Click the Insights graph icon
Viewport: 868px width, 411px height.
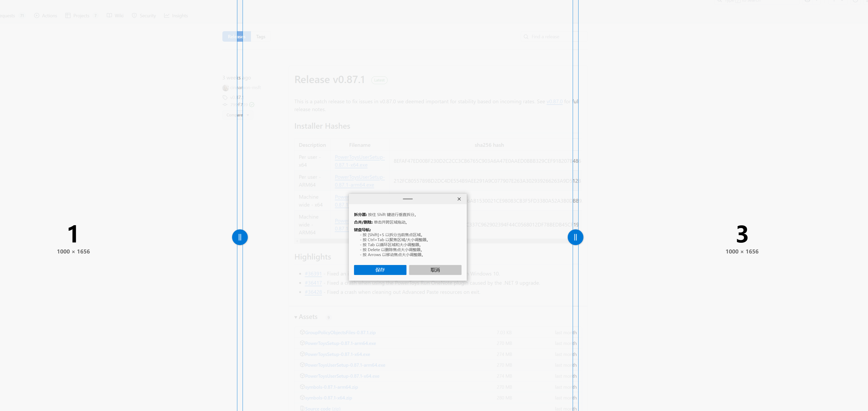coord(167,15)
